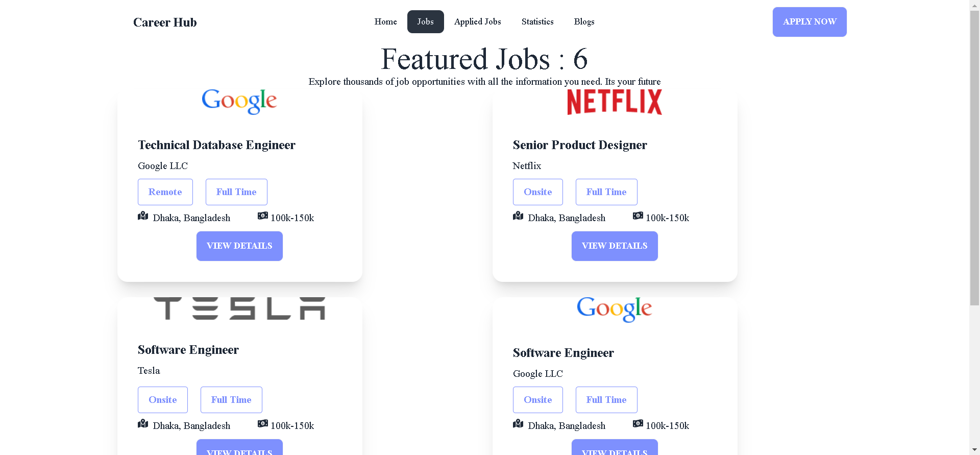View details of Technical Database Engineer
The image size is (980, 455).
(x=239, y=246)
